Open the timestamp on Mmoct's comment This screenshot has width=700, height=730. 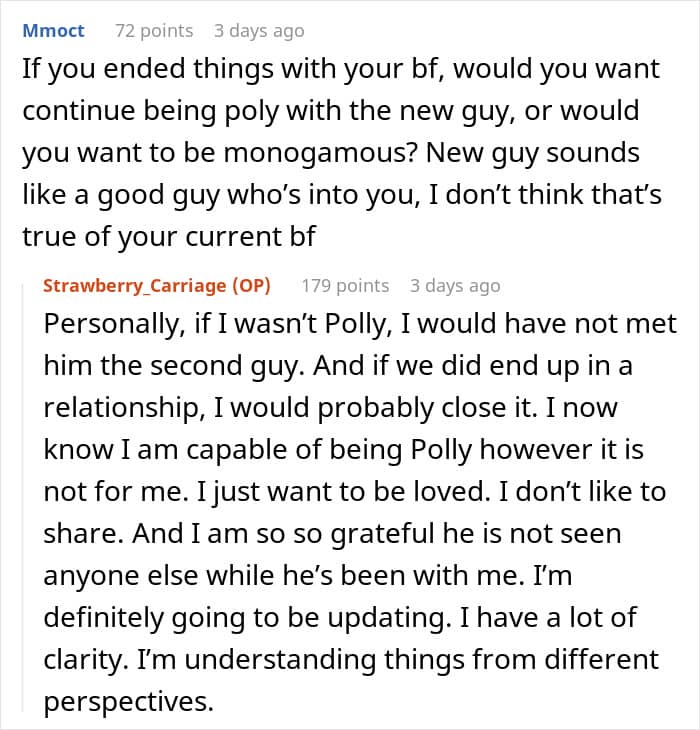pos(259,31)
